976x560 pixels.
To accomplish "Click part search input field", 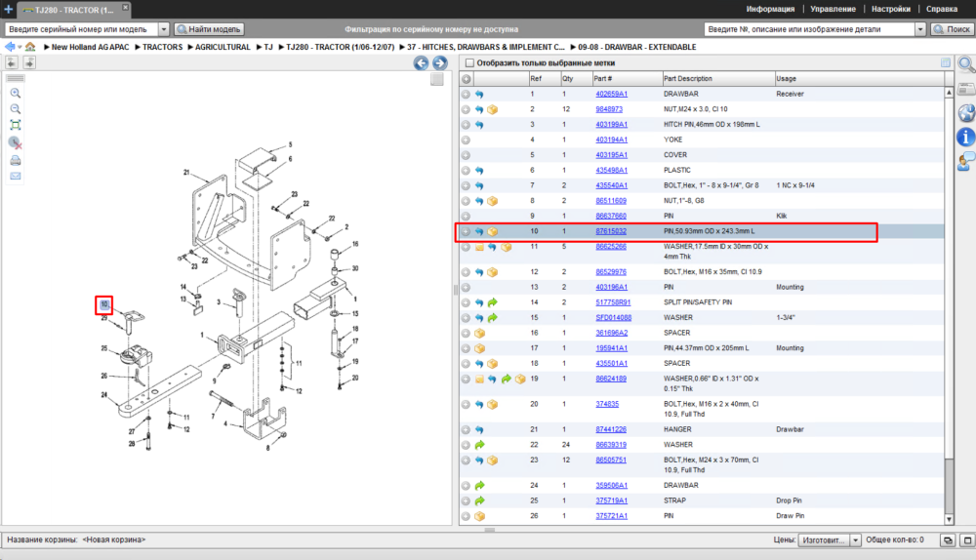I will click(x=810, y=29).
